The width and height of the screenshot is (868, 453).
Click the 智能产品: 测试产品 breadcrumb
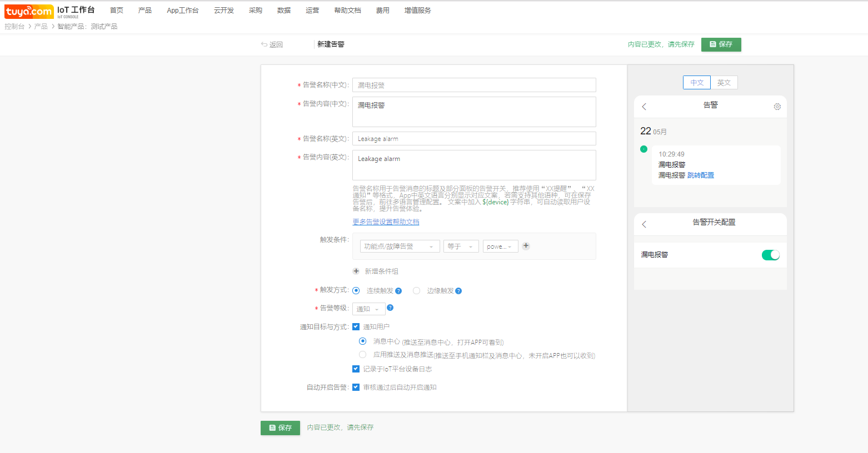tap(87, 26)
